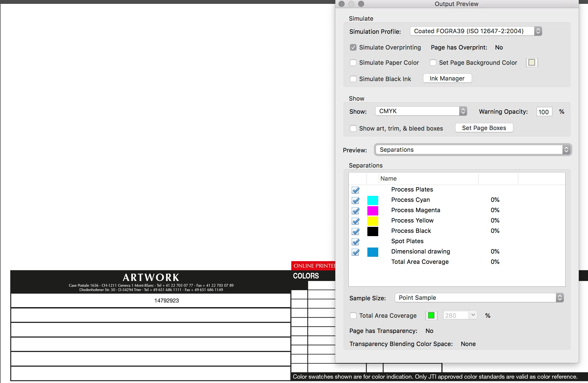Open the Simulation Profile dropdown

(476, 31)
